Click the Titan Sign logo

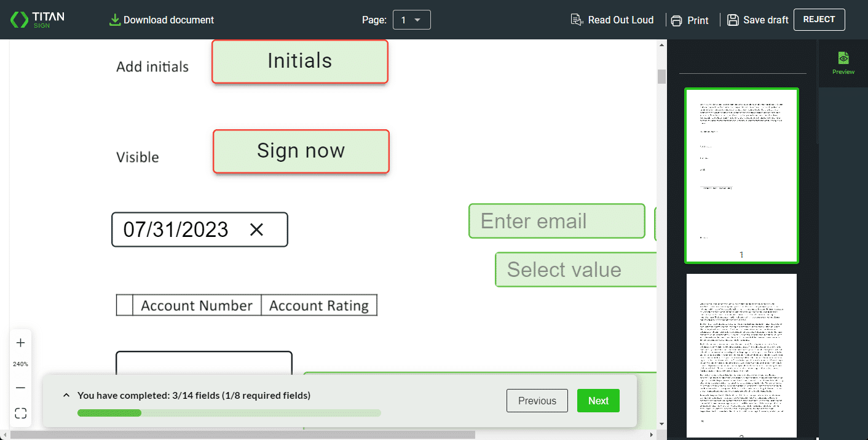tap(37, 20)
